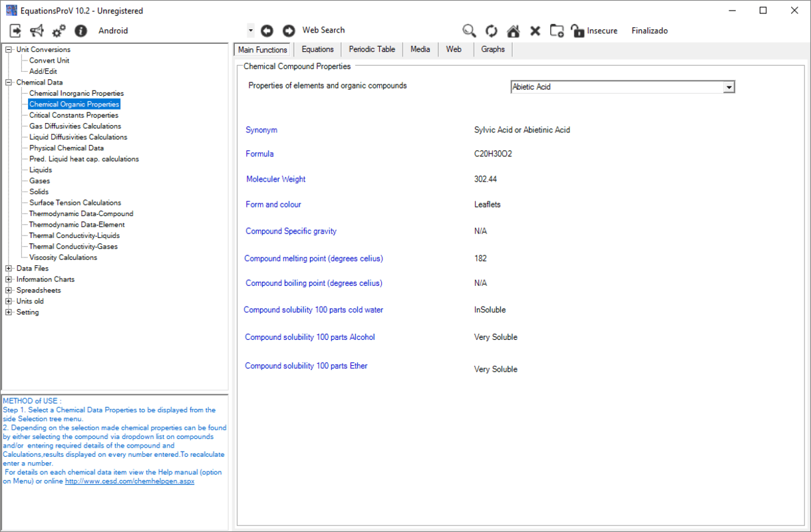This screenshot has height=532, width=811.
Task: Go back with the left arrow icon
Action: click(x=267, y=31)
